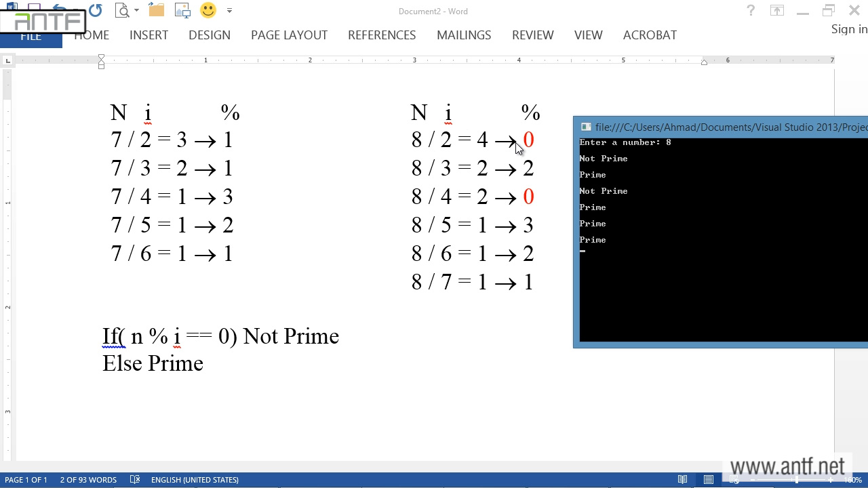Switch to Web Layout view
The height and width of the screenshot is (488, 868).
pos(734,480)
